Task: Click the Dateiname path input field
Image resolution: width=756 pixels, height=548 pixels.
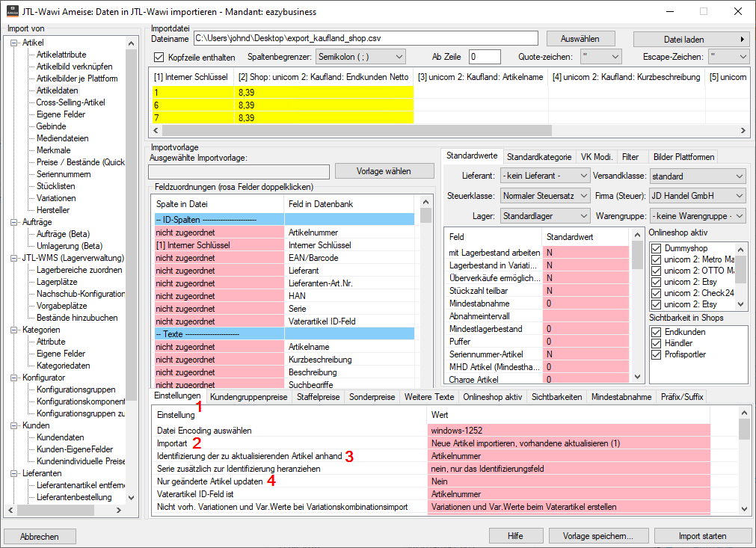Action: click(366, 38)
